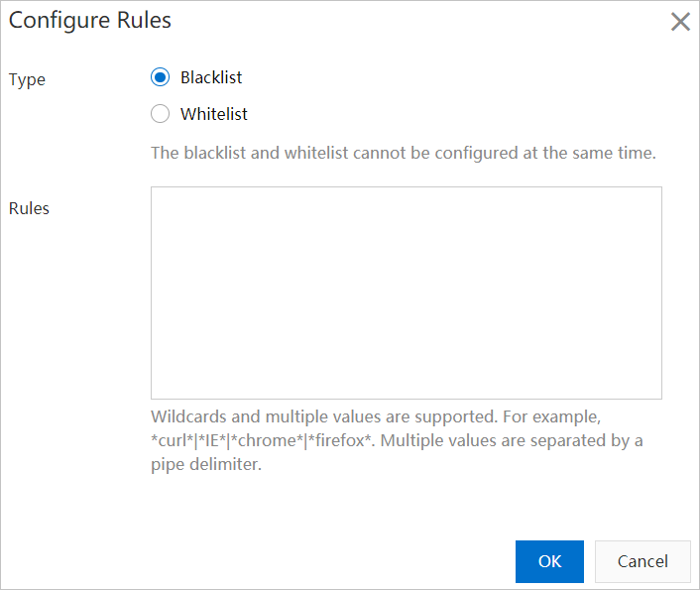Click the Configure Rules dialog title
Screen dimensions: 700x590
(x=90, y=21)
